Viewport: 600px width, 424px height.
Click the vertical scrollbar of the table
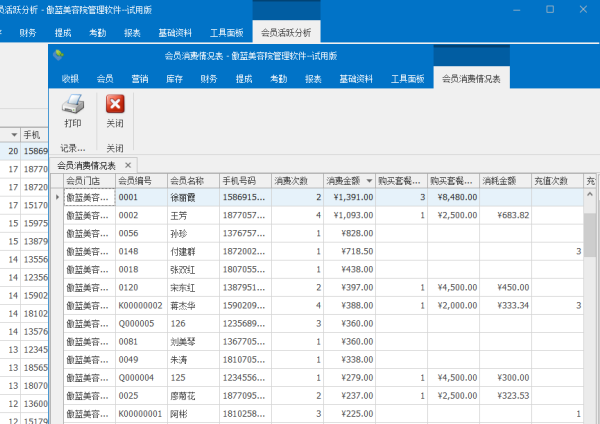click(x=591, y=300)
